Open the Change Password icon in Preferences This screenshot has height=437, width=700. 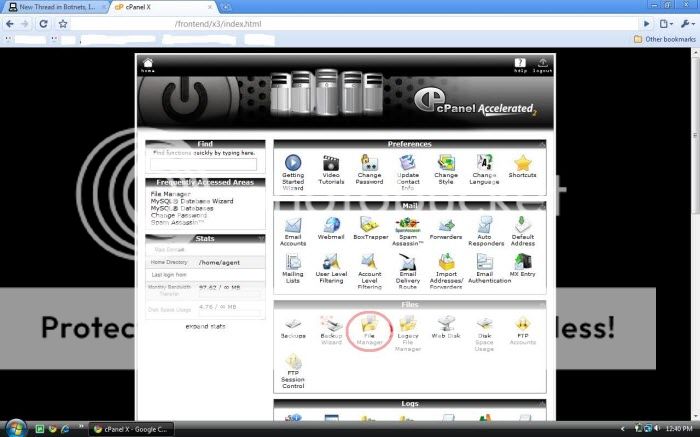[369, 165]
